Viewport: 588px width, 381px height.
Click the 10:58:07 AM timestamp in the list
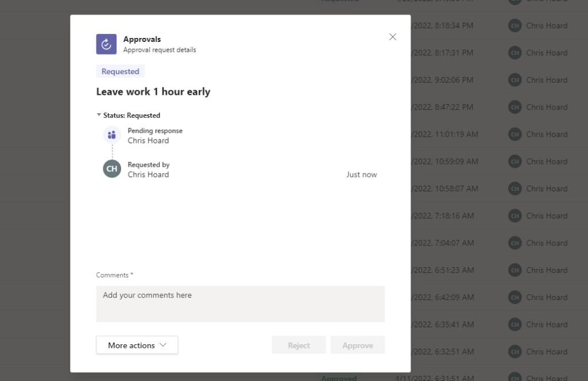coord(444,188)
